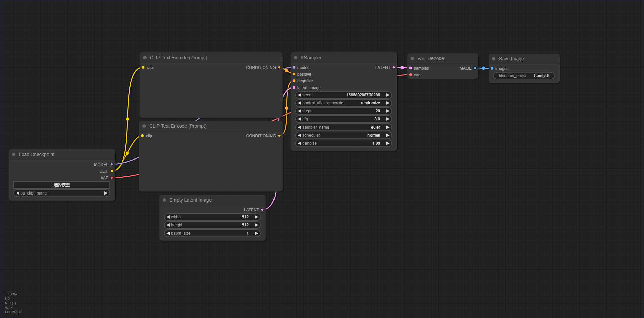Screen dimensions: 644x318
Task: Collapse the Empty Latent Image node dot
Action: click(x=164, y=200)
